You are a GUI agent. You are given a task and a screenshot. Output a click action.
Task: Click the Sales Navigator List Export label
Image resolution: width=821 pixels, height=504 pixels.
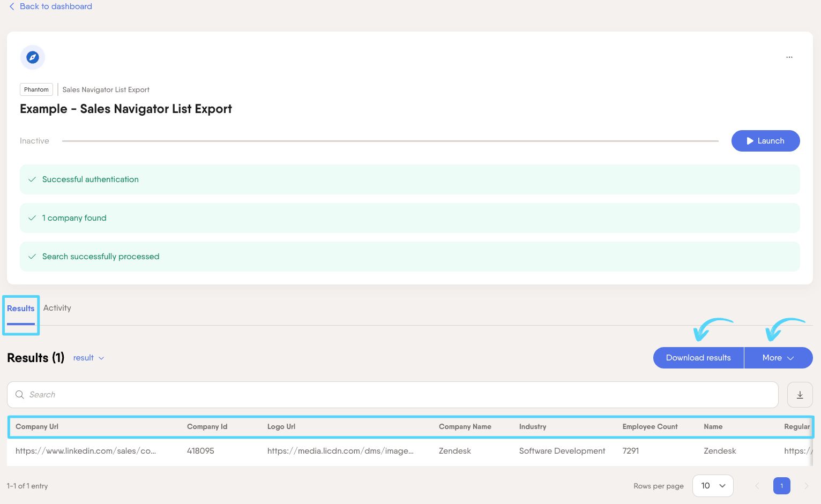click(x=106, y=89)
